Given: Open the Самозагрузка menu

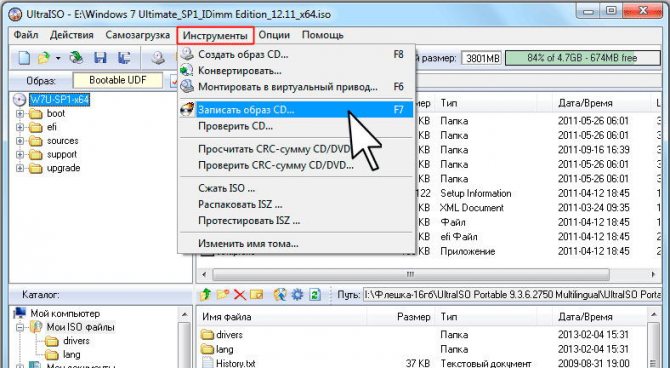Looking at the screenshot, I should click(138, 35).
